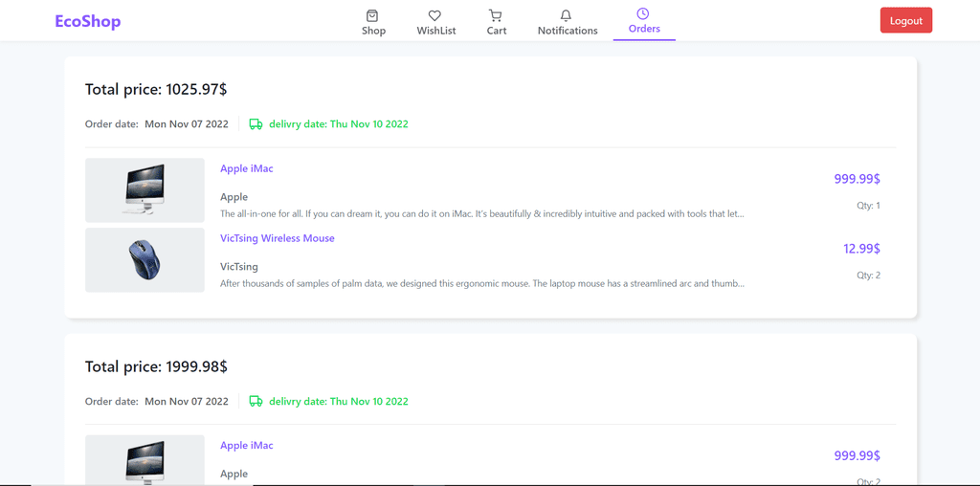Image resolution: width=980 pixels, height=486 pixels.
Task: Click the iMac description starting "The all-in-one"
Action: 482,213
